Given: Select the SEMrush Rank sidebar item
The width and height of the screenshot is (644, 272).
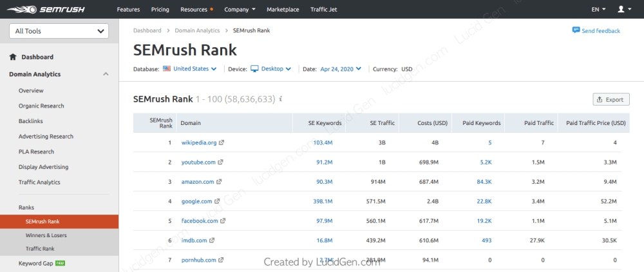Looking at the screenshot, I should 59,222.
